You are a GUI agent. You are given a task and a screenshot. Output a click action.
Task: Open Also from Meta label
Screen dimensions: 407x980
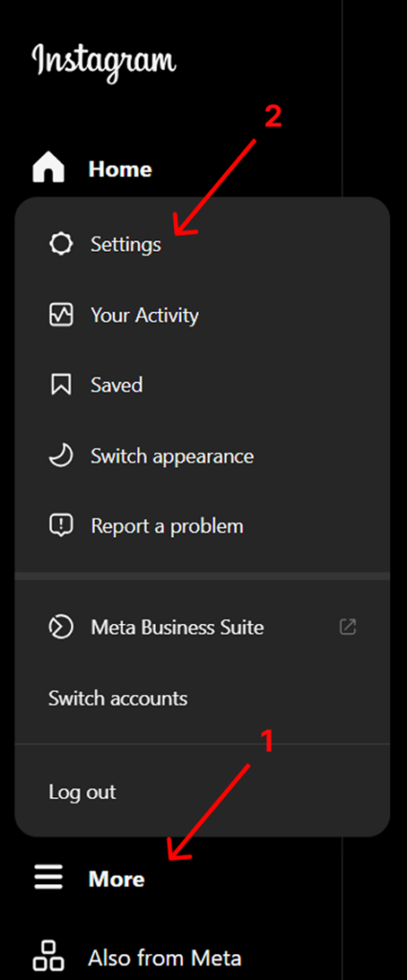165,957
